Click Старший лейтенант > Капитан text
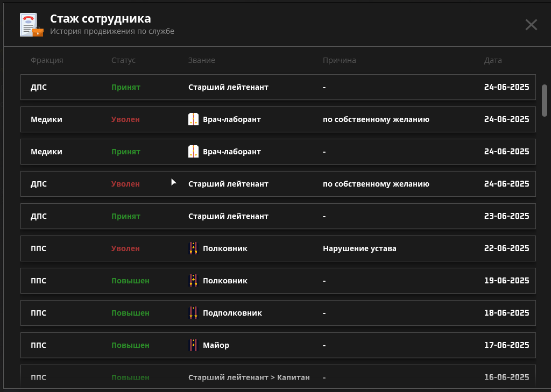This screenshot has height=392, width=551. [x=249, y=377]
